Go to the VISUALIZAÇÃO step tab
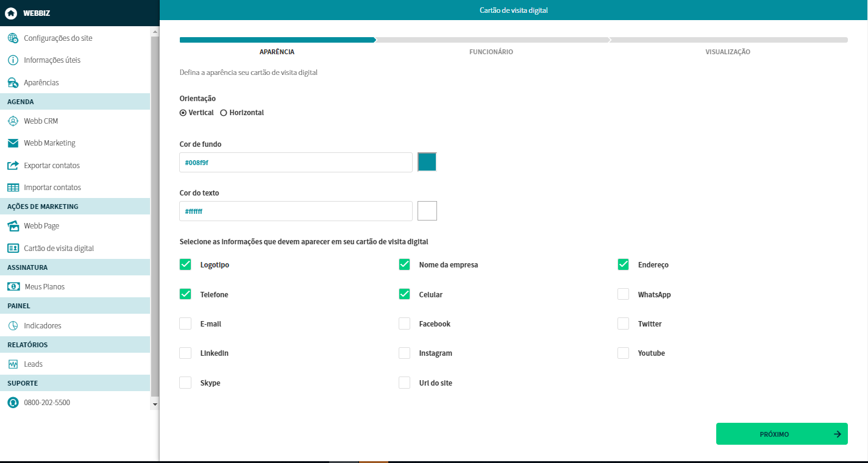The height and width of the screenshot is (463, 868). pos(727,52)
